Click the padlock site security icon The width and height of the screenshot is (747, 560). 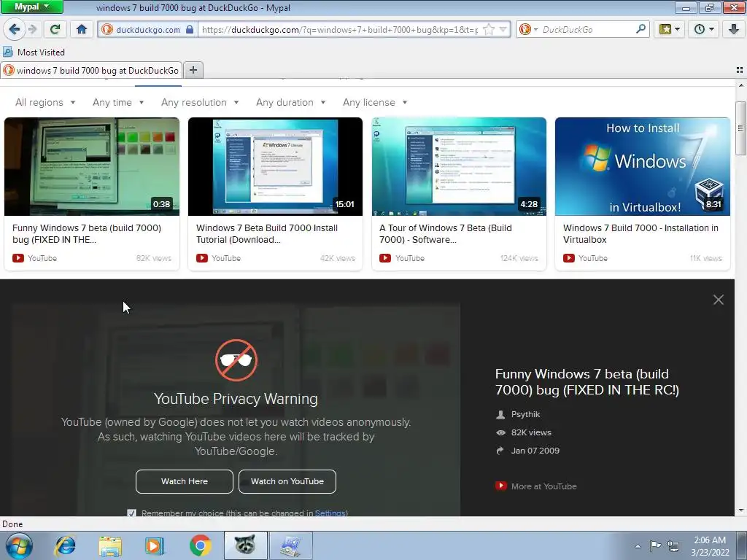point(190,29)
